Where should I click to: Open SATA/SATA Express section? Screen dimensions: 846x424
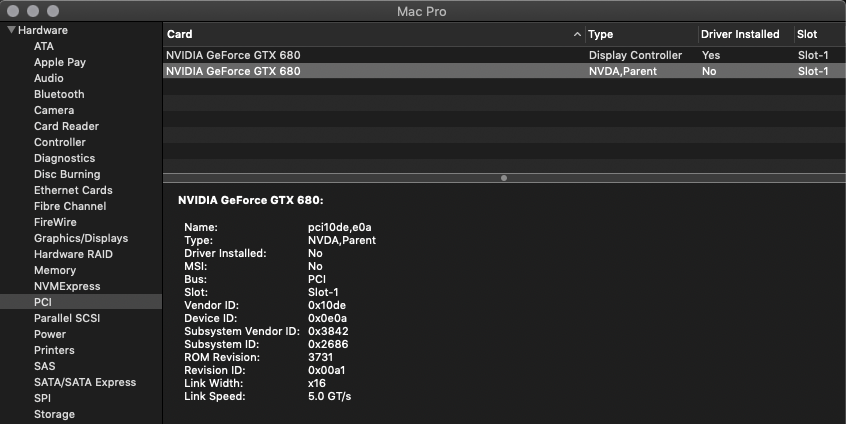(x=85, y=382)
